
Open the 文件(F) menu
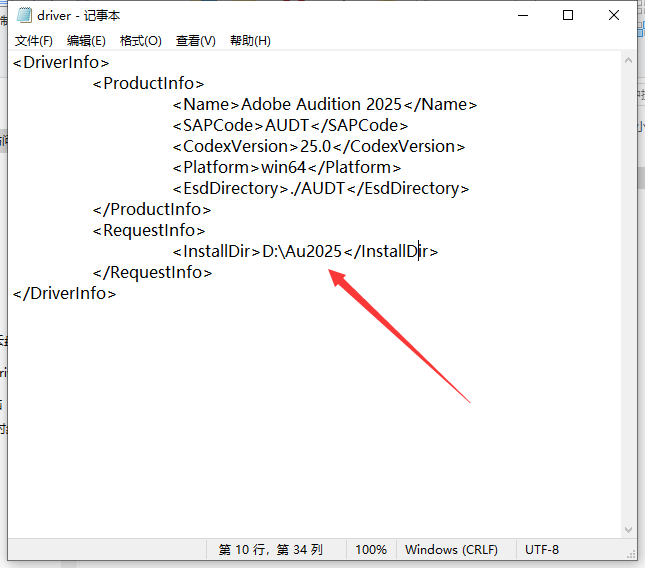pyautogui.click(x=34, y=41)
